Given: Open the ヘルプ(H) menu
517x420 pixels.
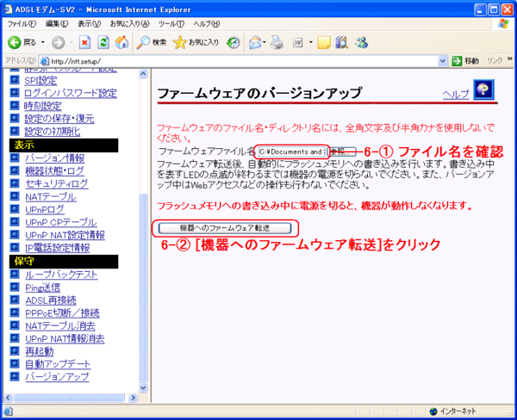Looking at the screenshot, I should [207, 24].
